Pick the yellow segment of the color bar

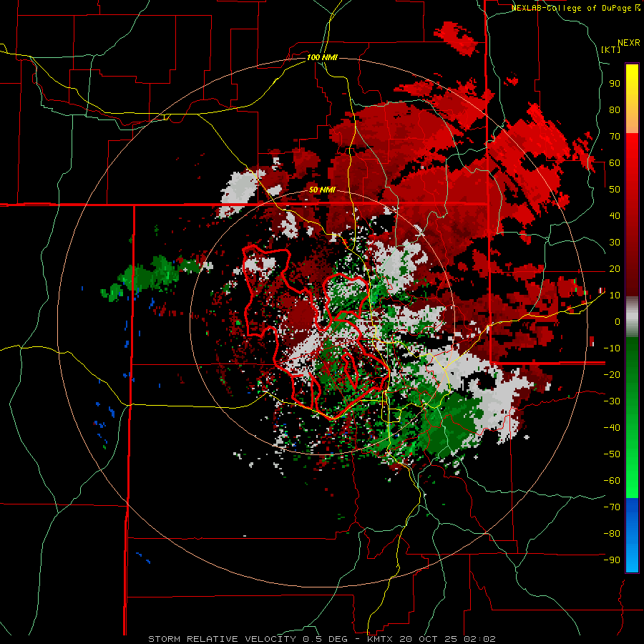pos(632,87)
